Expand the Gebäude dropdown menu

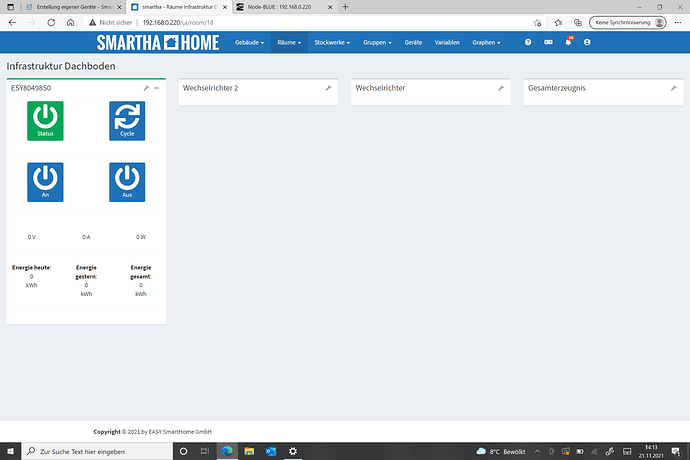(x=249, y=43)
